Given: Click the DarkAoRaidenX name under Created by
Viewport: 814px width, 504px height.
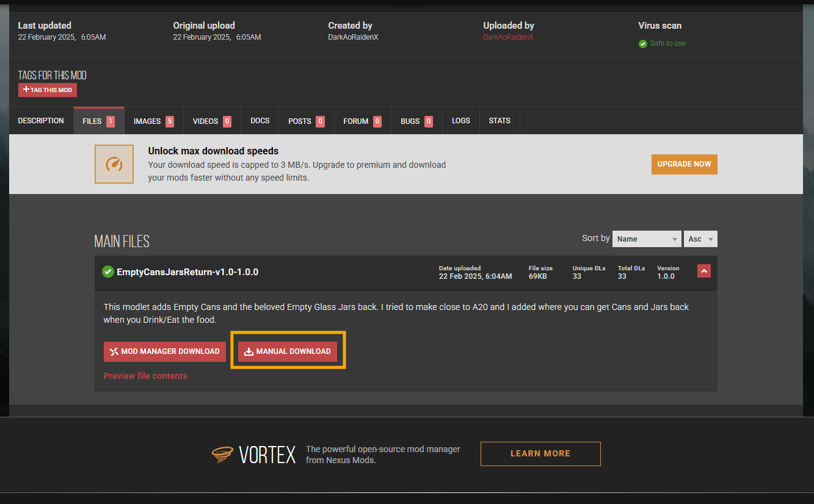Looking at the screenshot, I should click(353, 37).
